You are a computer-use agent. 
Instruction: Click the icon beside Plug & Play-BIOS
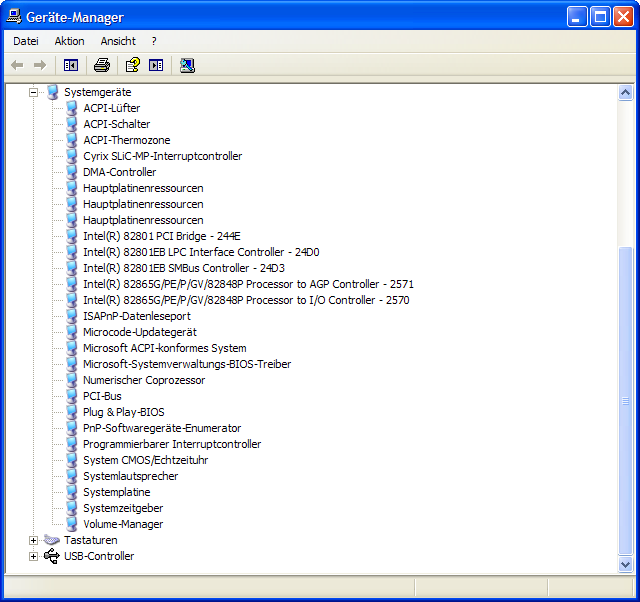[72, 412]
